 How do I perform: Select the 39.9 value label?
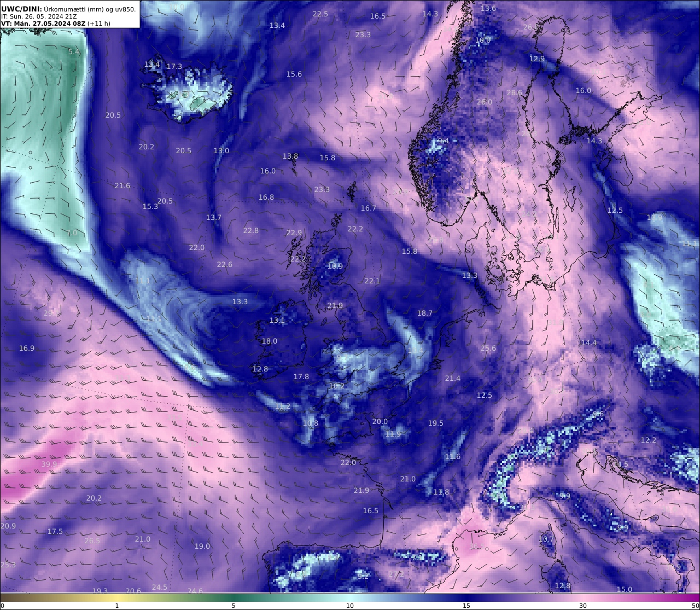49,464
